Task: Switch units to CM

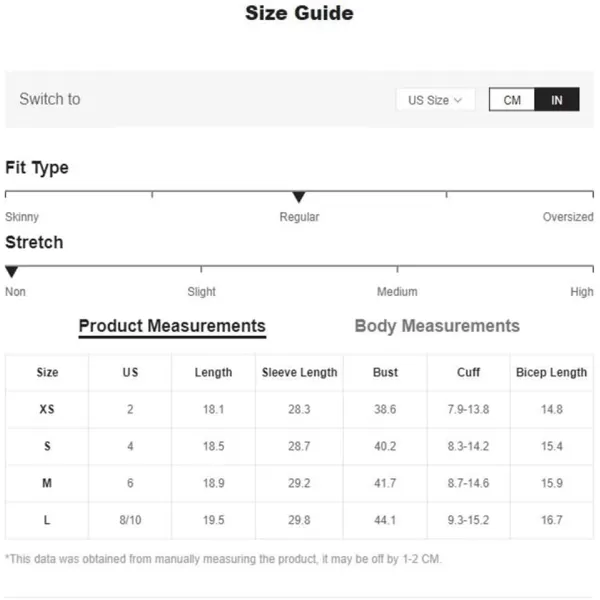Action: pos(512,100)
